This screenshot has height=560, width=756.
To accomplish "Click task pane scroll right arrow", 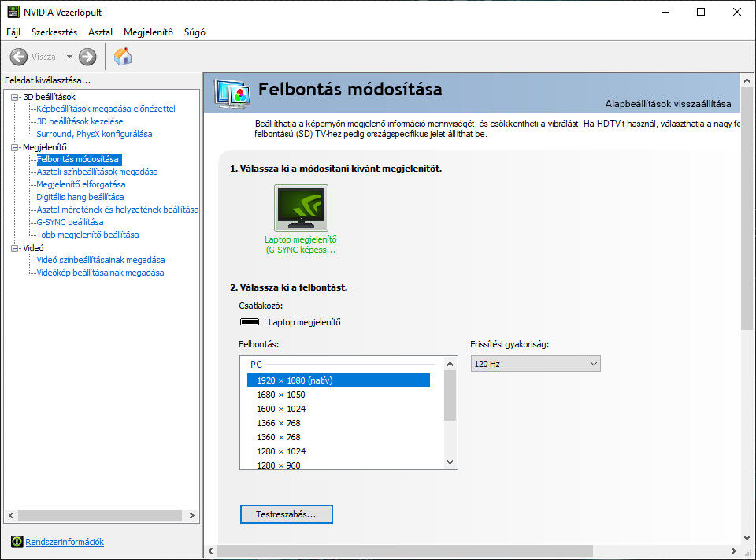I will (x=192, y=515).
